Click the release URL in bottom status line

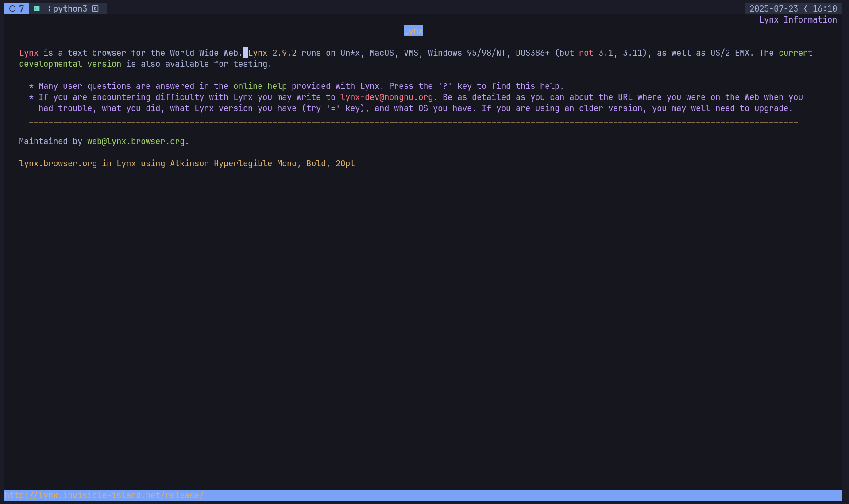[x=104, y=495]
